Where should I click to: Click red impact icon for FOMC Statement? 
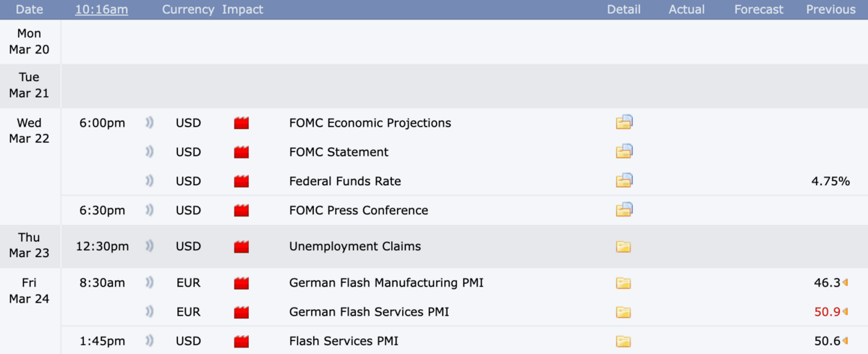[242, 152]
